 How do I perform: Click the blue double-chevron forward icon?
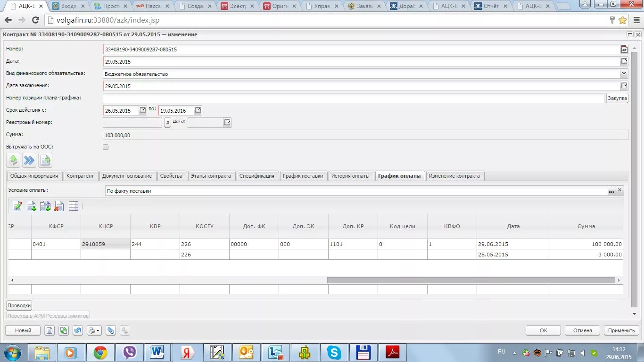(29, 160)
